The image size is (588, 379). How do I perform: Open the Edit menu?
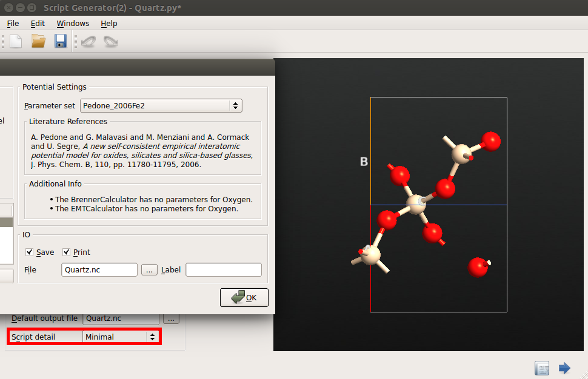(x=38, y=23)
